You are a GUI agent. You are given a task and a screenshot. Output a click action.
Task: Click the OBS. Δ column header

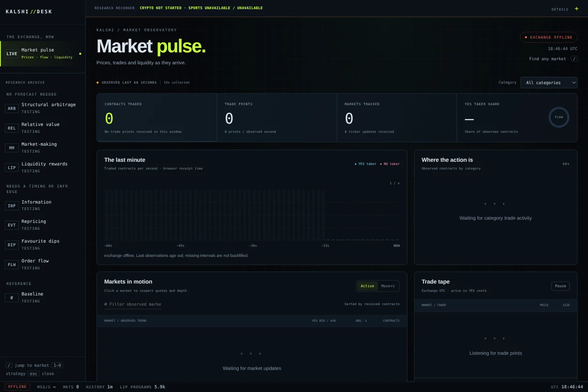361,321
